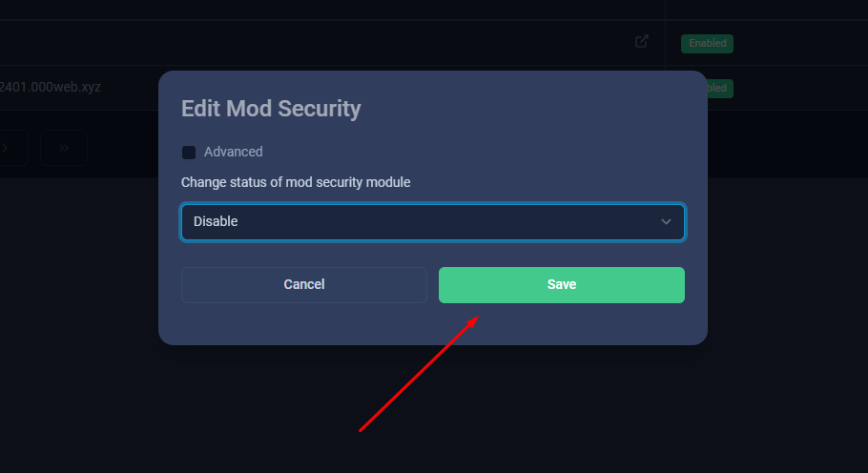Click the 2401.000web.xyz domain entry
This screenshot has height=473, width=868.
[51, 88]
